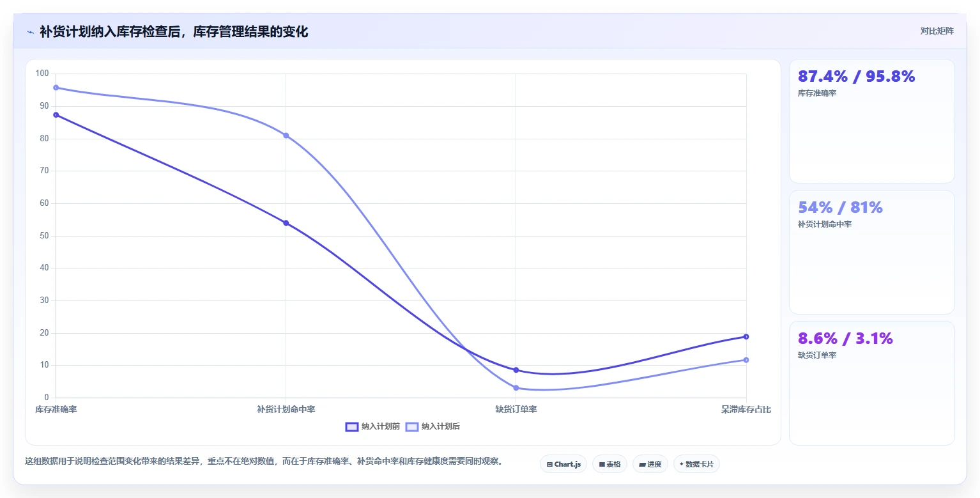Click 纳入计划前 point at 缺货订单率
The width and height of the screenshot is (980, 498).
click(516, 370)
